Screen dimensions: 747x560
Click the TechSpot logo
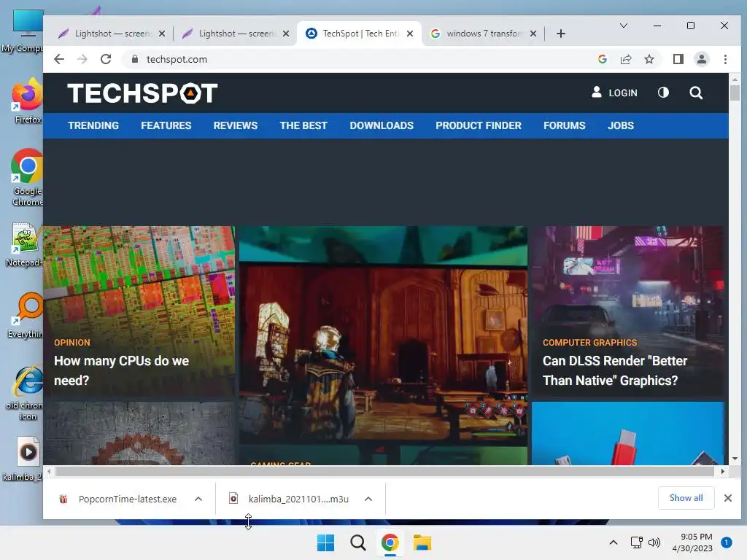click(x=142, y=93)
